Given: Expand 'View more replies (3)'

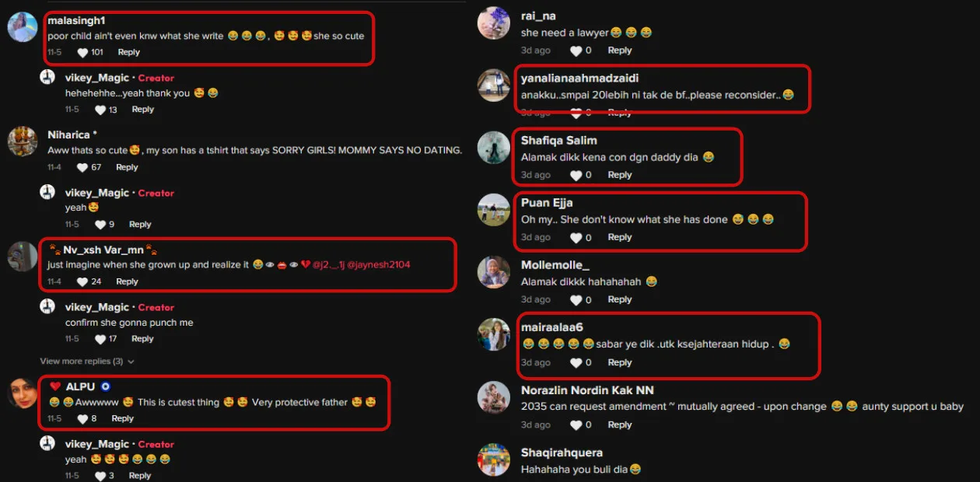Looking at the screenshot, I should click(x=87, y=361).
